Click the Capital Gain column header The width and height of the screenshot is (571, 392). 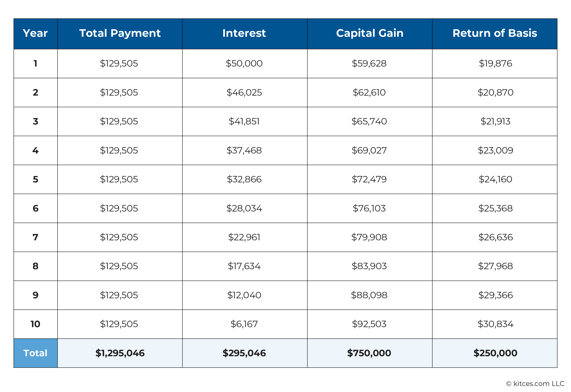(370, 33)
